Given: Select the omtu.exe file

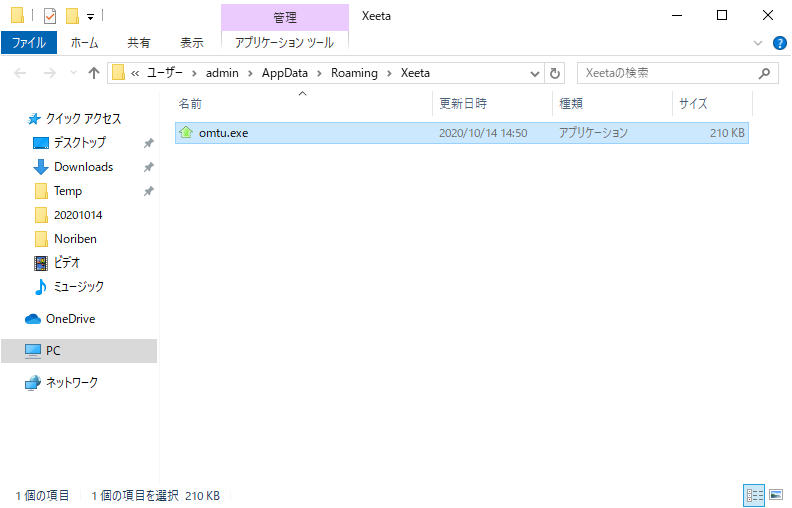Looking at the screenshot, I should pyautogui.click(x=462, y=133).
